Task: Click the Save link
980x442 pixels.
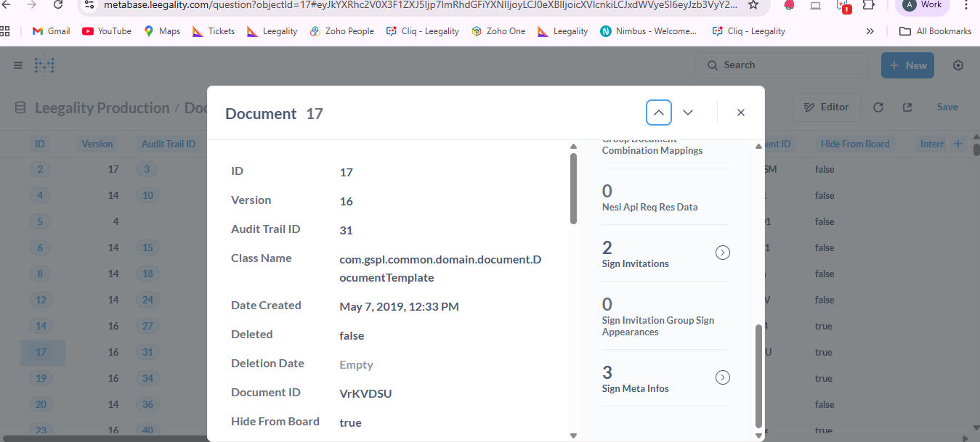Action: pos(947,107)
